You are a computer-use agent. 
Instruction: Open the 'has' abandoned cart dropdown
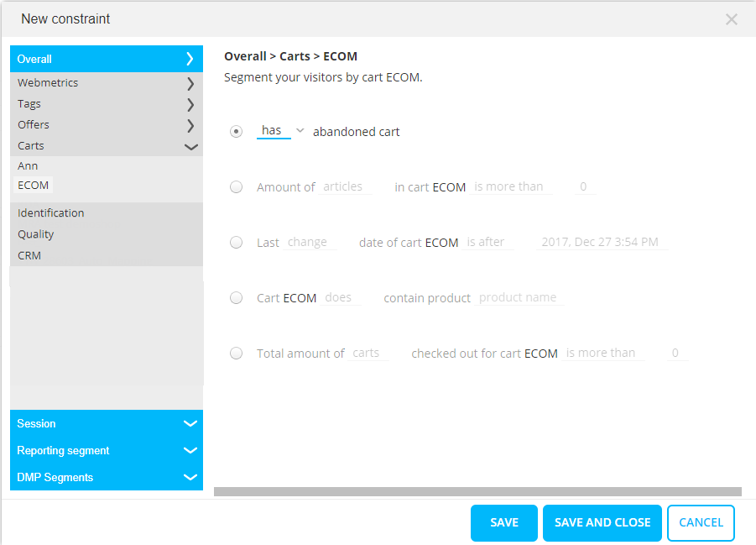(x=281, y=131)
